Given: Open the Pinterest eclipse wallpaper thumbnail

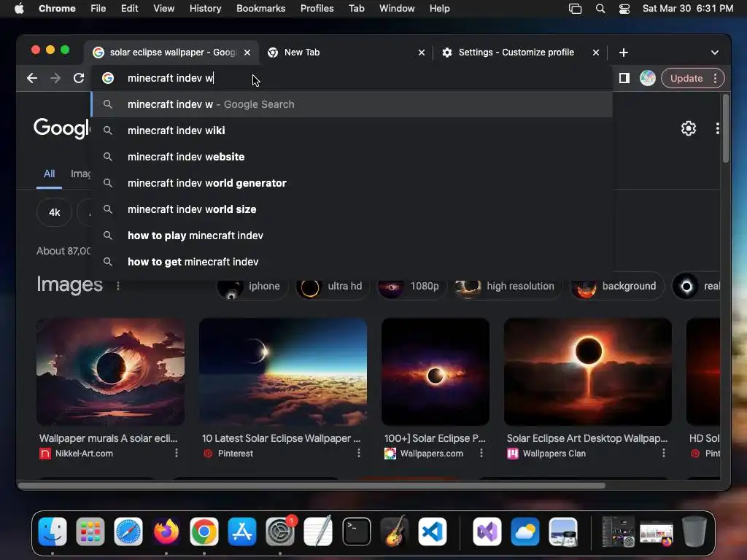Looking at the screenshot, I should click(x=283, y=372).
